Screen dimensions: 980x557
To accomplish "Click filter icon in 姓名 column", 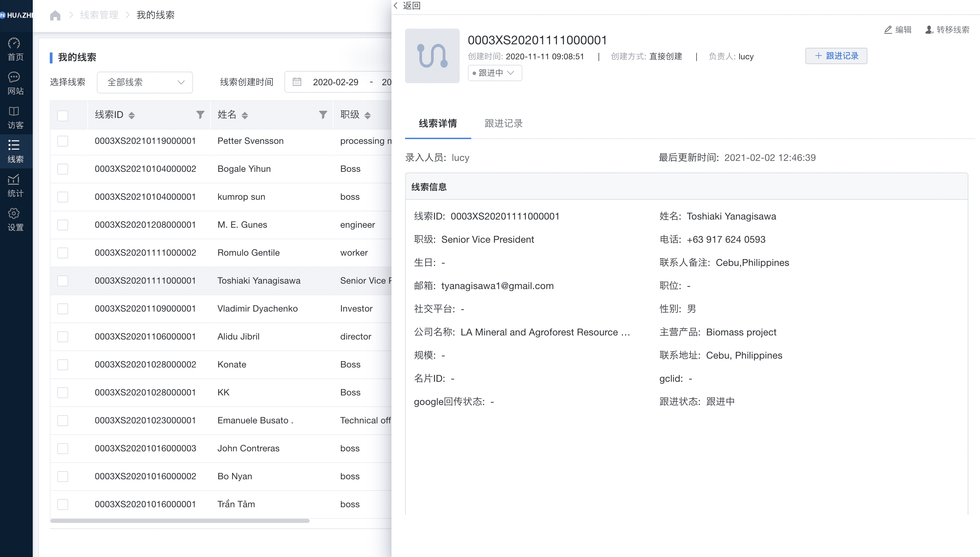I will [x=323, y=115].
